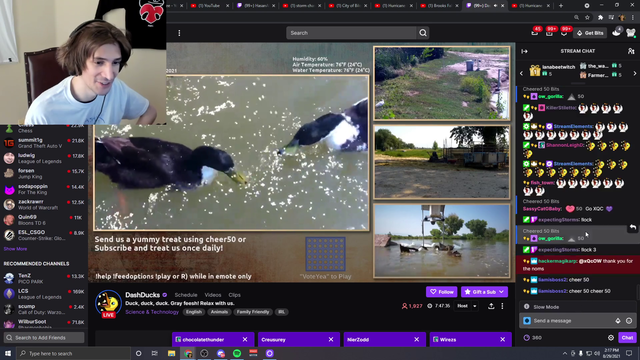640x360 pixels.
Task: Open ludwig channel in sidebar
Action: [44, 158]
